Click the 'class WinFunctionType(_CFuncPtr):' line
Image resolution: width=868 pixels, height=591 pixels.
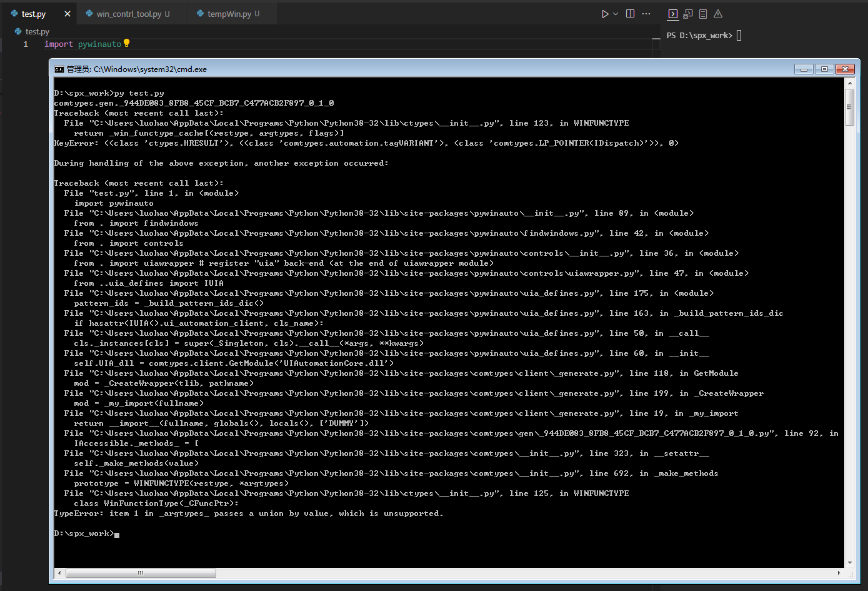(156, 503)
